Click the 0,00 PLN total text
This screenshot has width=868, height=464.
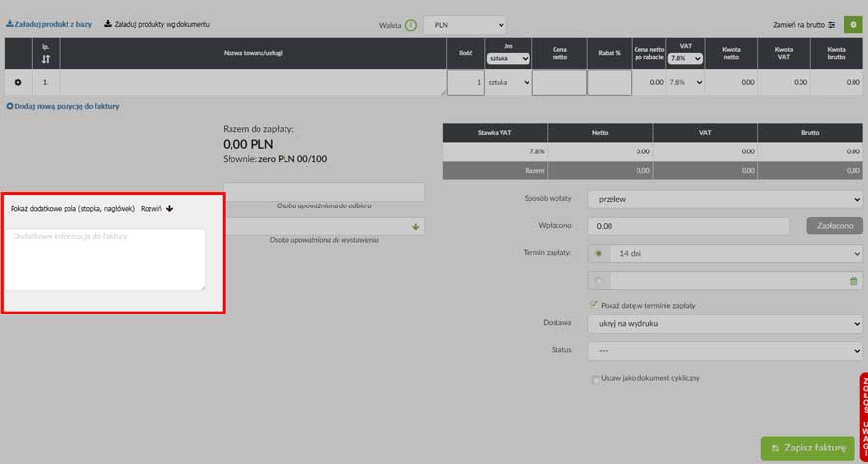248,144
